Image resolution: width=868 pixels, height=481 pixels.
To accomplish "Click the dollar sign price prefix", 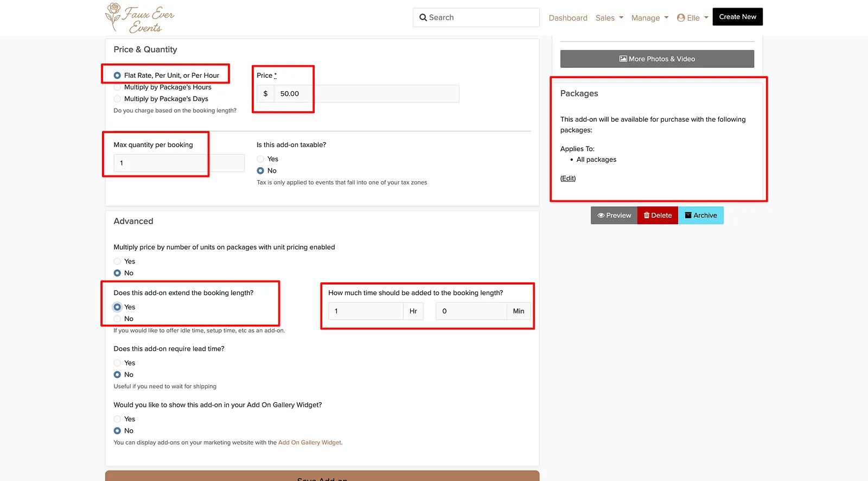I will tap(265, 93).
